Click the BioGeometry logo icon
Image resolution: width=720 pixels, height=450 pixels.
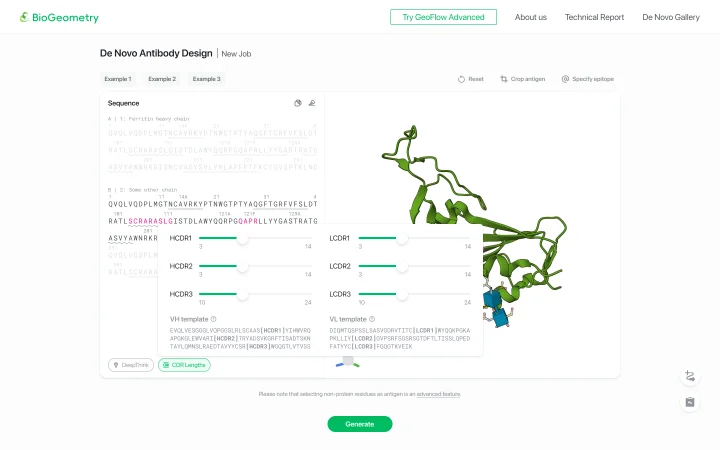tap(24, 17)
